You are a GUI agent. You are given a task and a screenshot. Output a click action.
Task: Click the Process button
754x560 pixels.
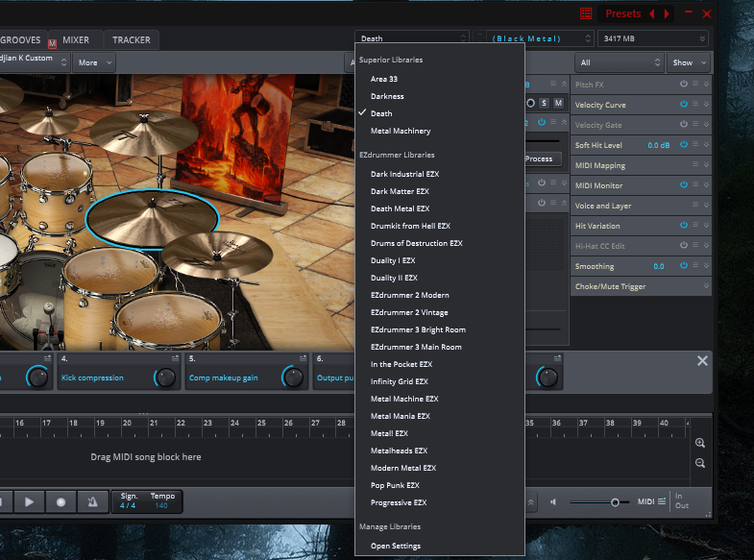pos(543,158)
